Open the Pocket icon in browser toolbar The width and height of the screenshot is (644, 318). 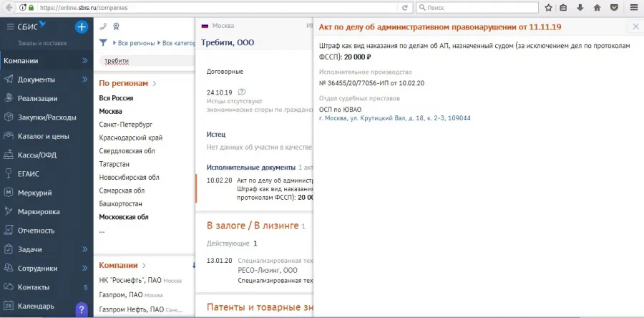614,8
